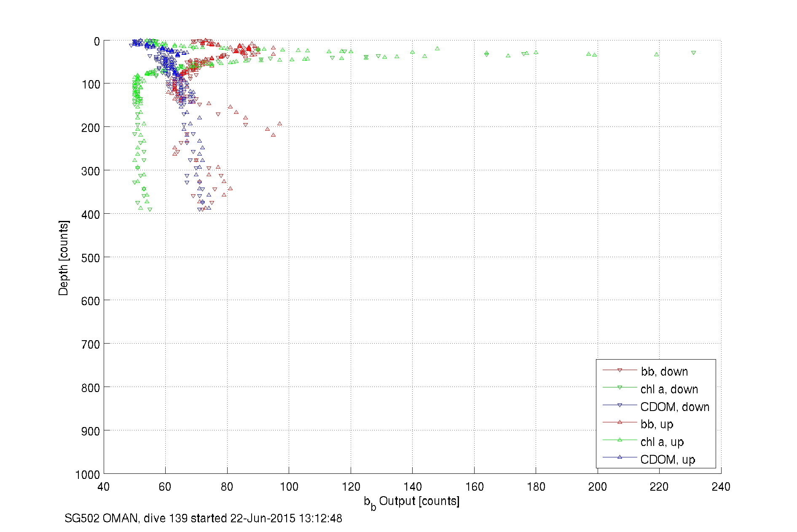The image size is (797, 532).
Task: Click the 'bb, up' legend label
Action: [x=657, y=425]
